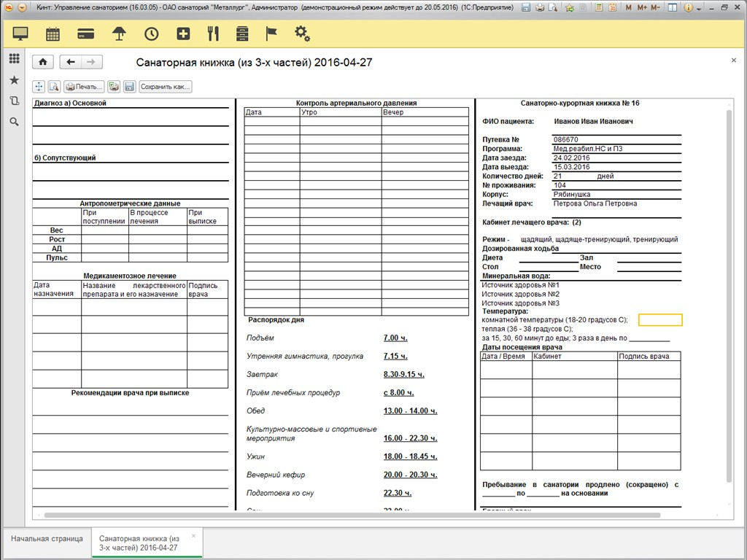Click the Пульс row label
Image resolution: width=747 pixels, height=560 pixels.
point(57,257)
